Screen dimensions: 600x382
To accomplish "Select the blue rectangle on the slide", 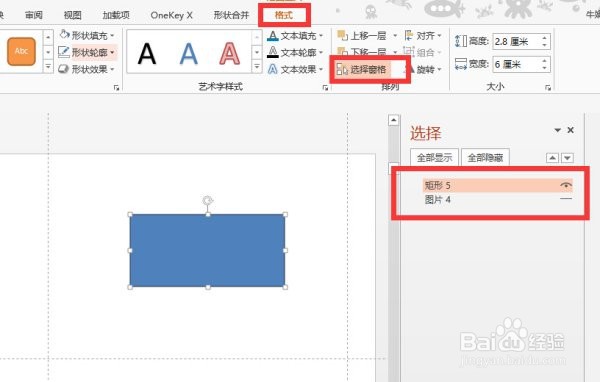I will [x=207, y=250].
